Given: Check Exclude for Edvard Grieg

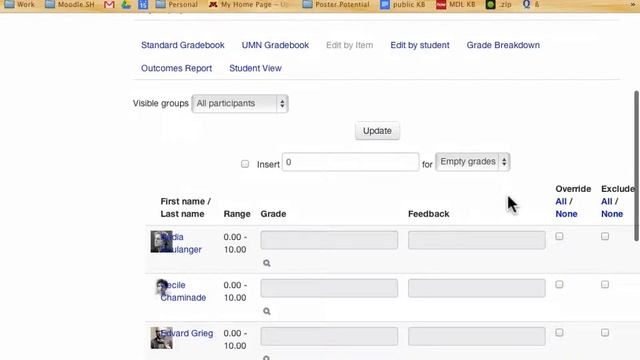Looking at the screenshot, I should pyautogui.click(x=605, y=333).
